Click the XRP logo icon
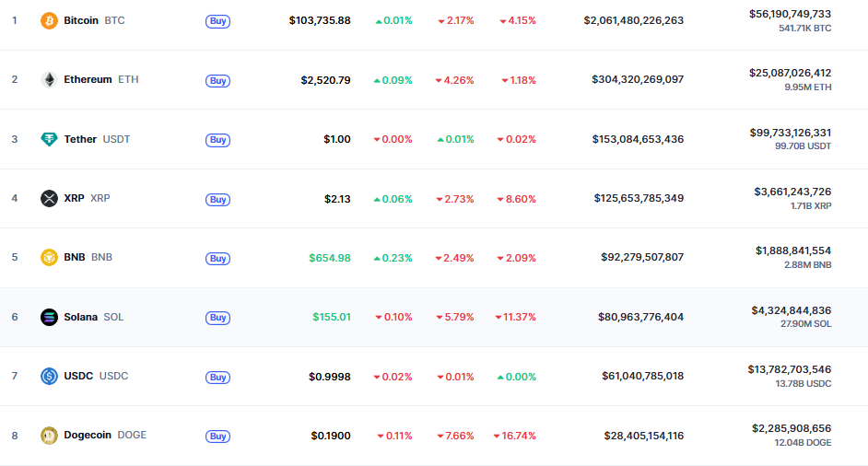868x466 pixels. coord(49,198)
